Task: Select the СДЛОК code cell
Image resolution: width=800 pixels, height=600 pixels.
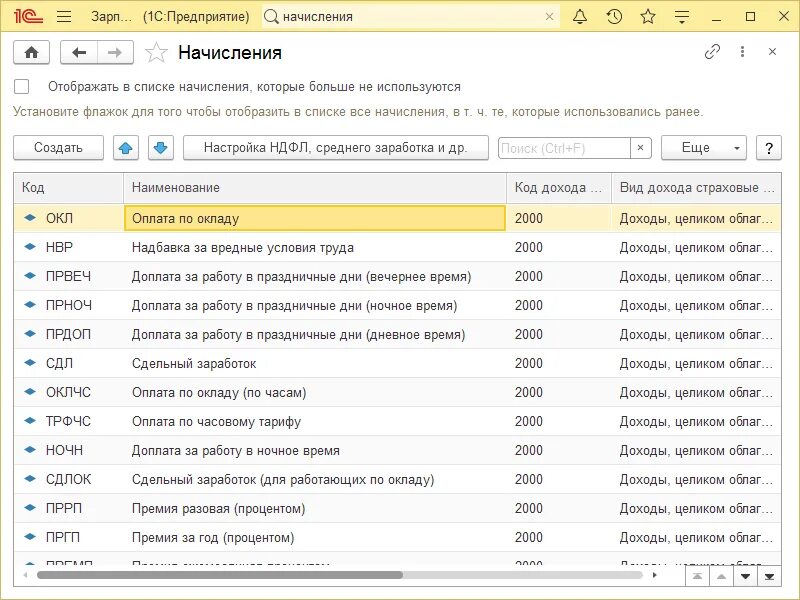Action: pos(69,480)
